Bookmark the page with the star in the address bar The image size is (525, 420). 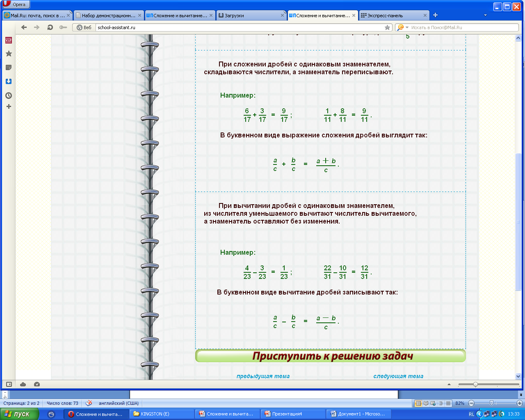(x=388, y=27)
